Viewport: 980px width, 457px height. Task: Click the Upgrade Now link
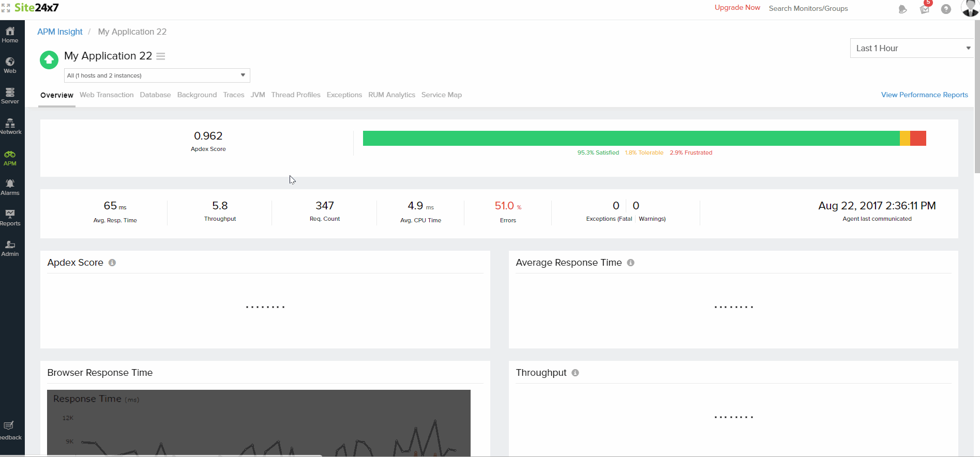click(x=737, y=8)
